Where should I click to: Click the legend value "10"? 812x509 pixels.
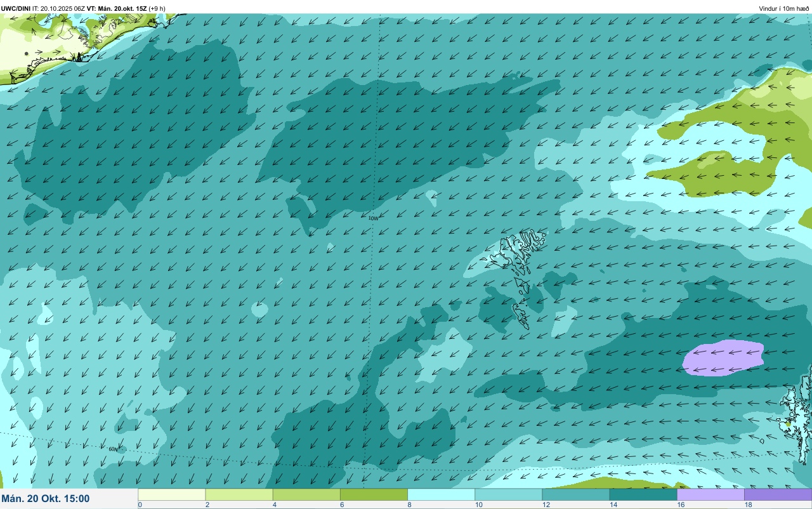[478, 505]
